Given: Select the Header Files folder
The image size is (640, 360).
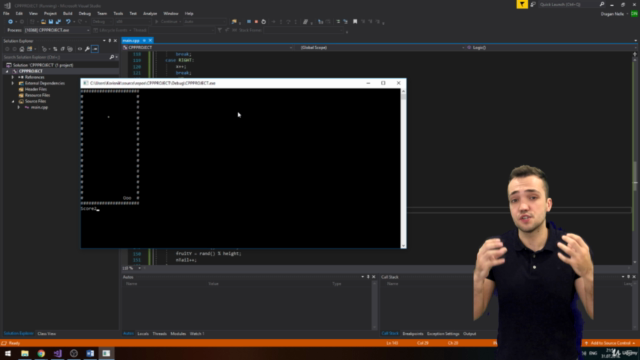Looking at the screenshot, I should click(36, 89).
